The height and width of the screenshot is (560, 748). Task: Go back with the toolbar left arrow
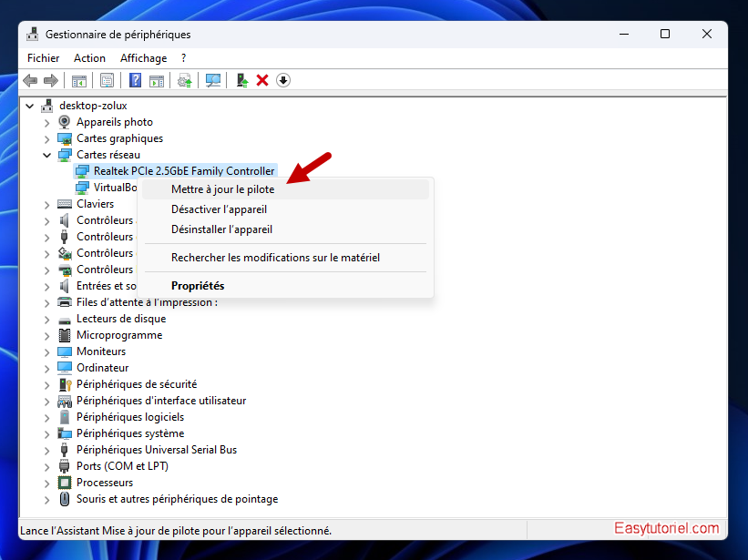tap(30, 80)
